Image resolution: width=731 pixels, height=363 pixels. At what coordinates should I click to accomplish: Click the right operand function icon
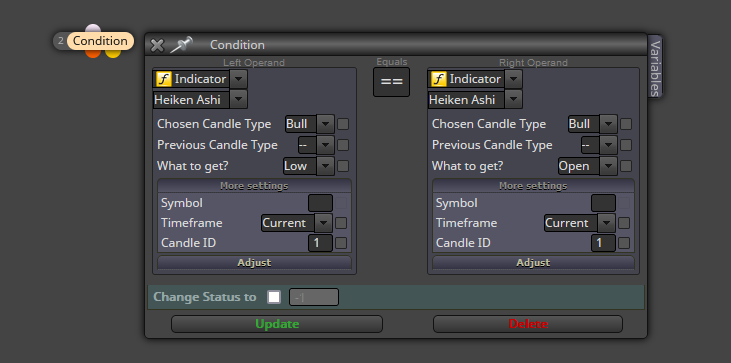tap(439, 79)
